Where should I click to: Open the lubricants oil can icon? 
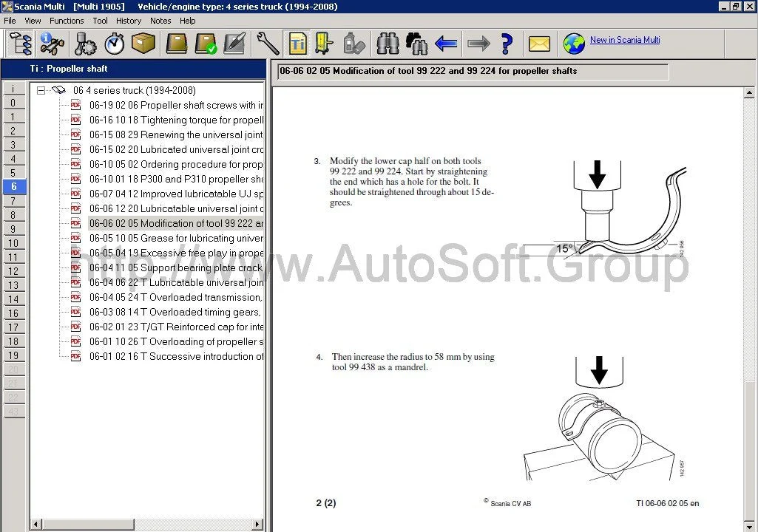354,43
